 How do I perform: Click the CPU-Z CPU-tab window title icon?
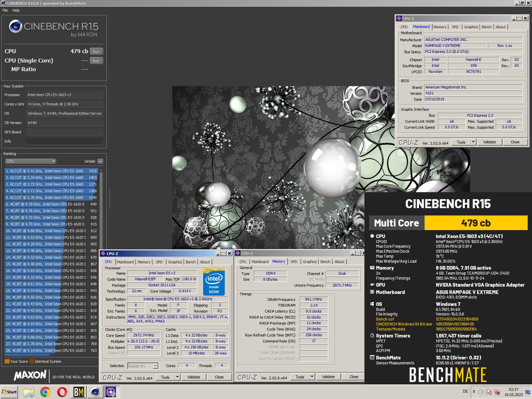point(103,253)
